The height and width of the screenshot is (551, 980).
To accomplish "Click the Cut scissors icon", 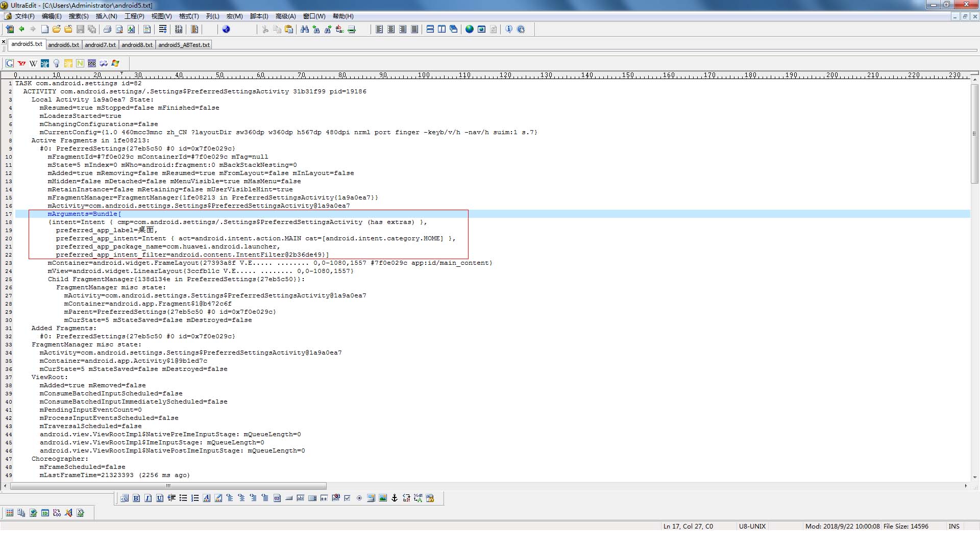I will (265, 29).
